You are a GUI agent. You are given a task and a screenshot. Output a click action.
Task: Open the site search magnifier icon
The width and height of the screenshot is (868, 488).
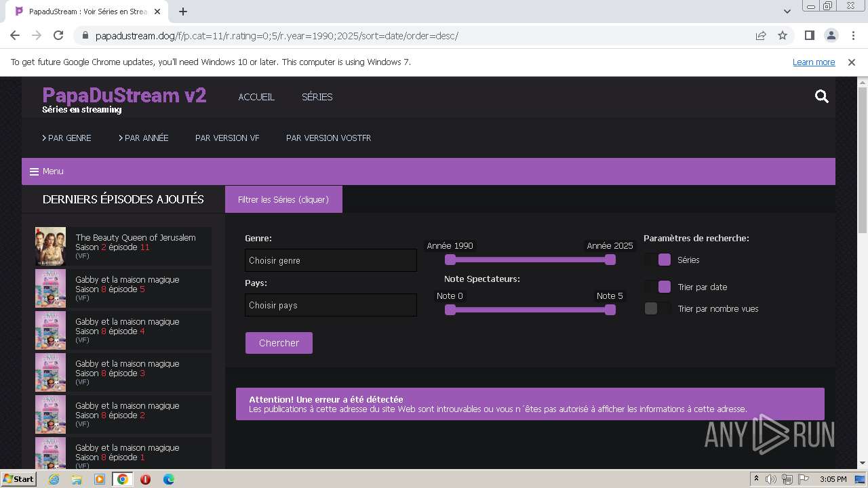click(822, 97)
